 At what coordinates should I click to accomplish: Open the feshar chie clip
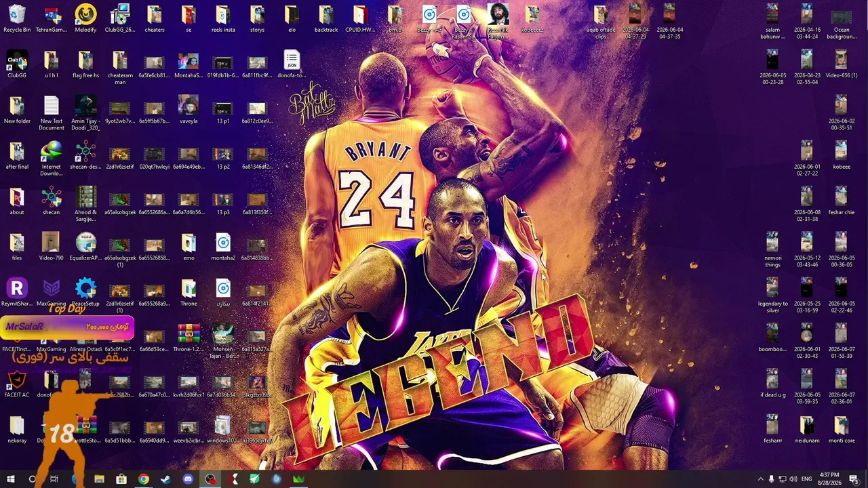pyautogui.click(x=841, y=201)
